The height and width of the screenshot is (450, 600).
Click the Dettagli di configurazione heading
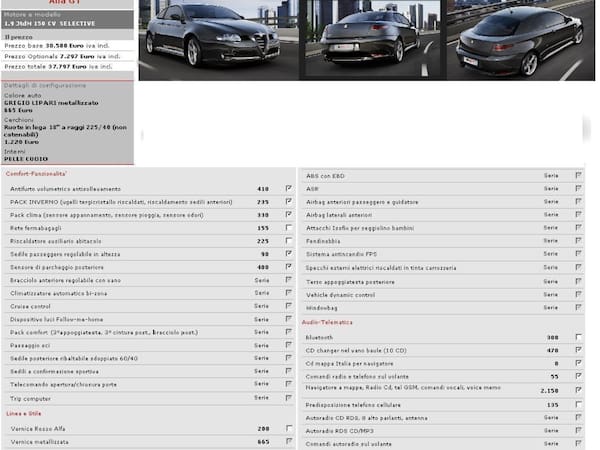click(x=45, y=85)
